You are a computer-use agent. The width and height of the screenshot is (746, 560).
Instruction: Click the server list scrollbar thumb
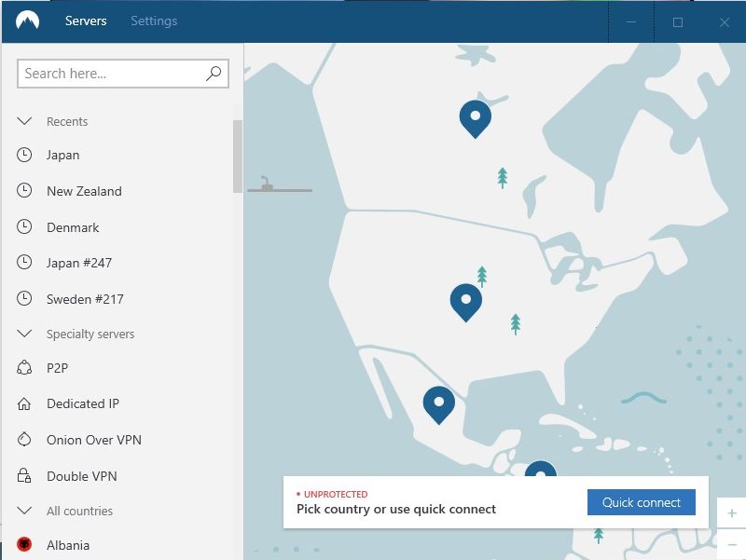238,157
